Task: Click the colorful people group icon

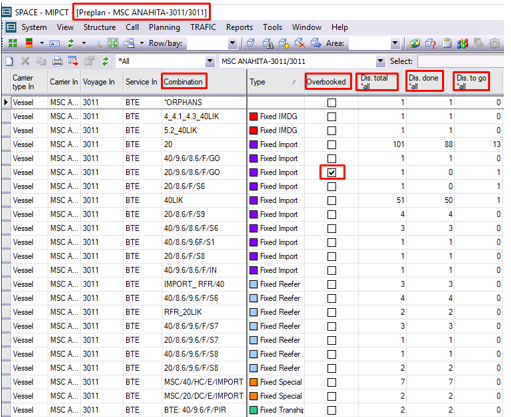Action: pos(463,43)
